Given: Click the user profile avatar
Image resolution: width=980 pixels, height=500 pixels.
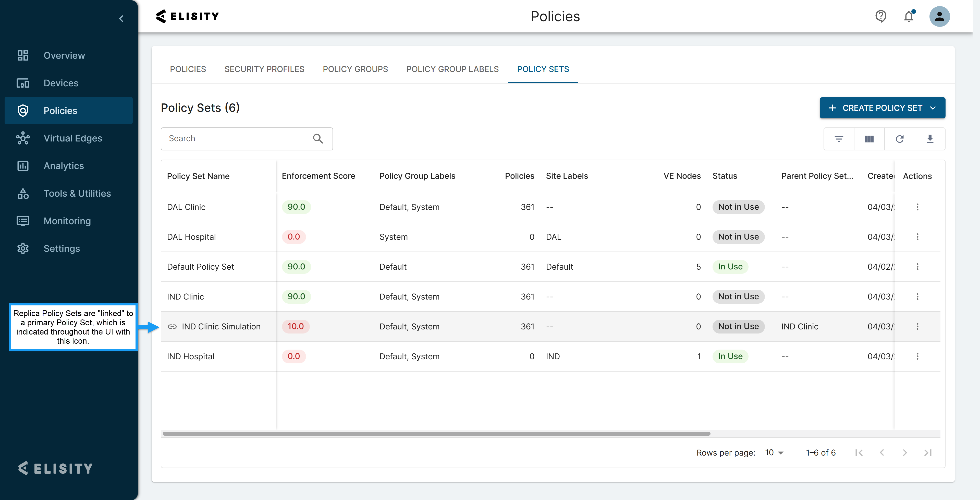Looking at the screenshot, I should 939,16.
